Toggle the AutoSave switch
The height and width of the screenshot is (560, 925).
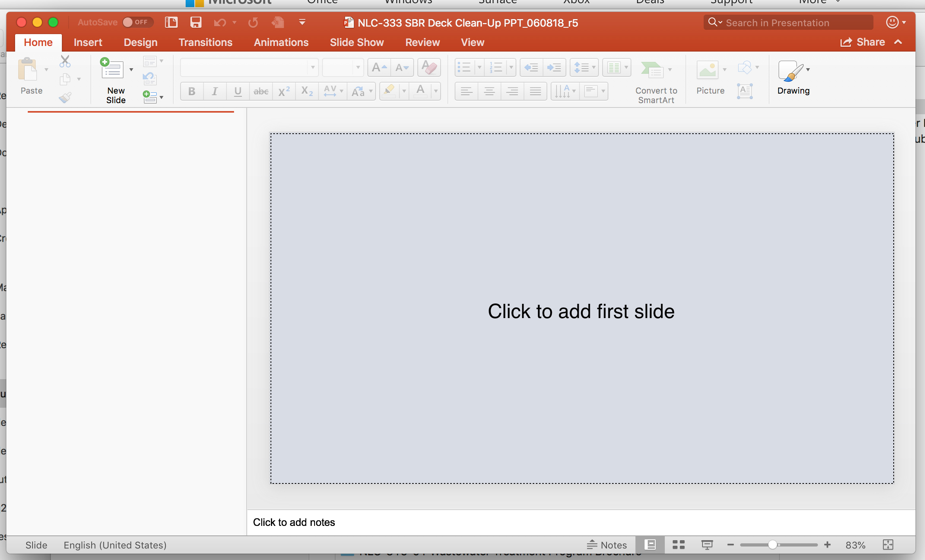pyautogui.click(x=137, y=22)
